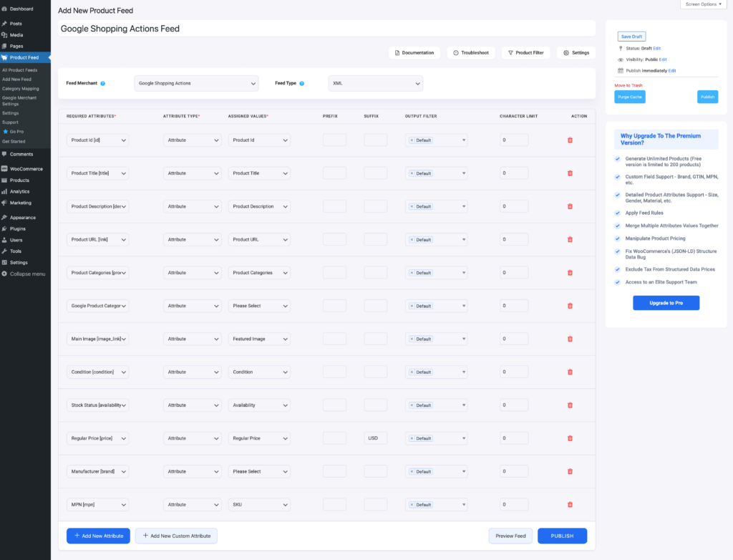This screenshot has width=733, height=560.
Task: Expand the Screen Options panel
Action: pos(704,4)
